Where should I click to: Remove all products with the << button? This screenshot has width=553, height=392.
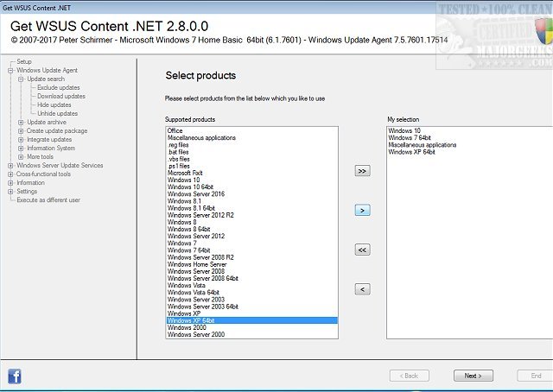363,250
